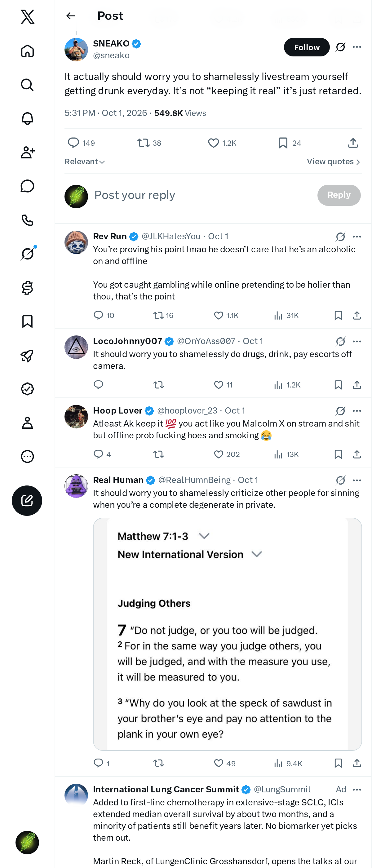Open the Matthew 7:1-3 image attachment
This screenshot has height=868, width=372.
(x=228, y=634)
